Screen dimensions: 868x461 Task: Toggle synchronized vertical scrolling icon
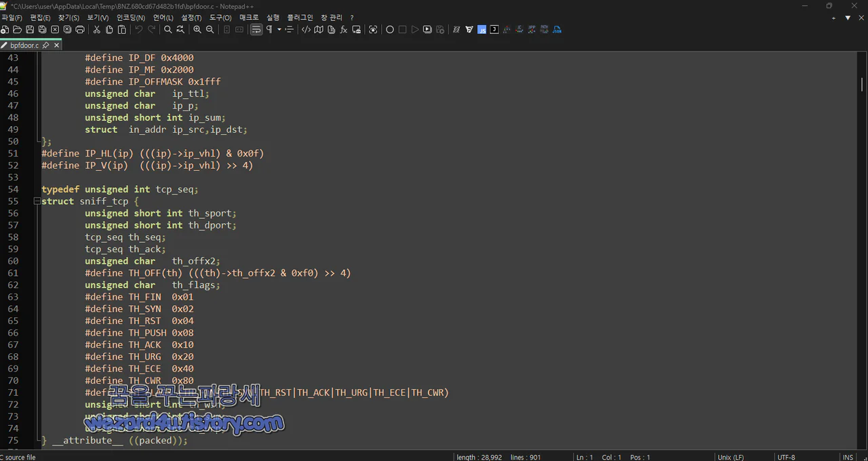click(x=226, y=30)
